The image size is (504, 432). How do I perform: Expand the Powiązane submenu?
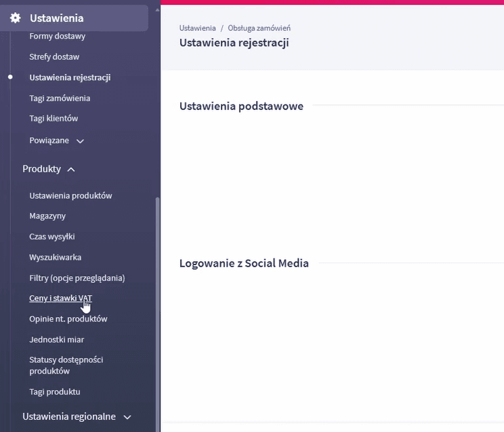80,141
